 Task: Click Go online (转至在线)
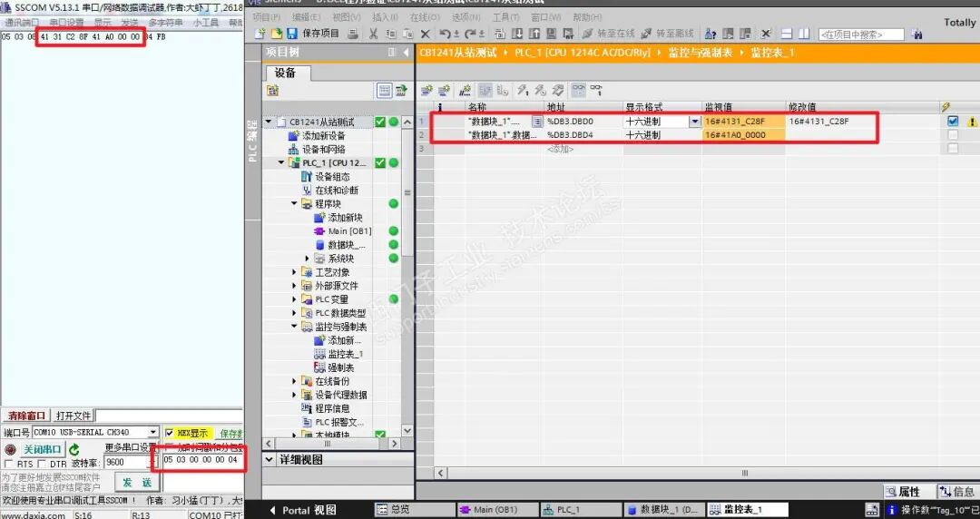[x=608, y=34]
